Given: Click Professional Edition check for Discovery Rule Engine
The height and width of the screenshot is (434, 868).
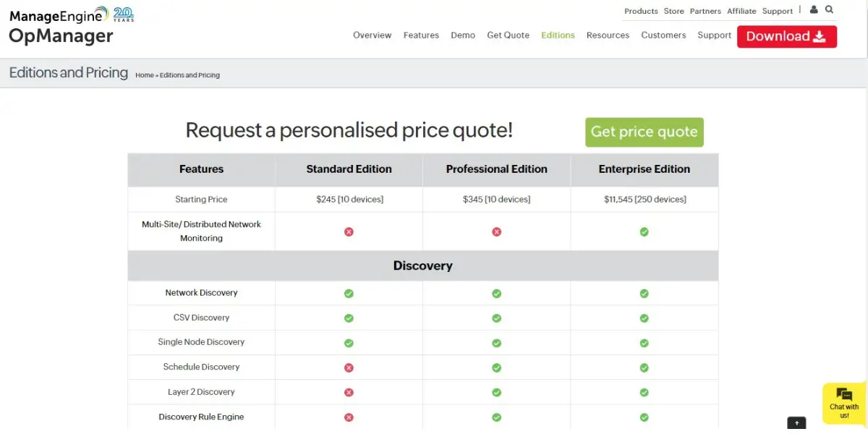Looking at the screenshot, I should click(x=496, y=417).
